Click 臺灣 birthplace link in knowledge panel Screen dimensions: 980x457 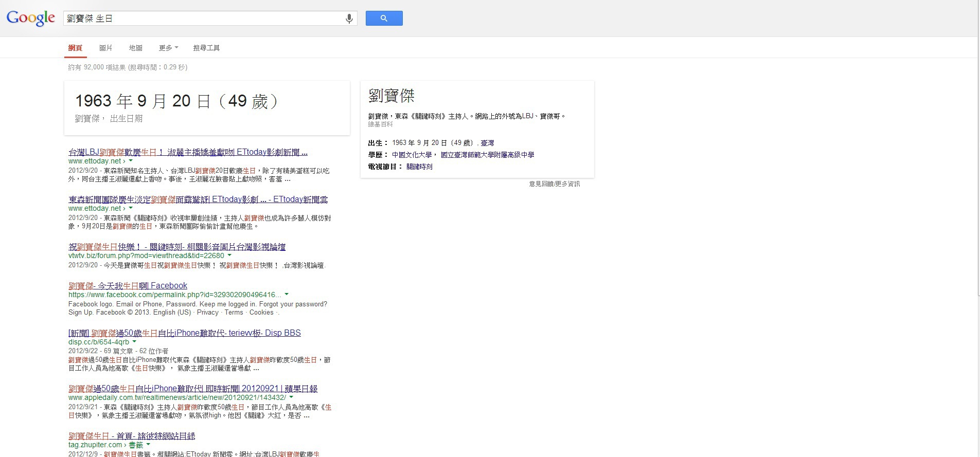coord(487,143)
